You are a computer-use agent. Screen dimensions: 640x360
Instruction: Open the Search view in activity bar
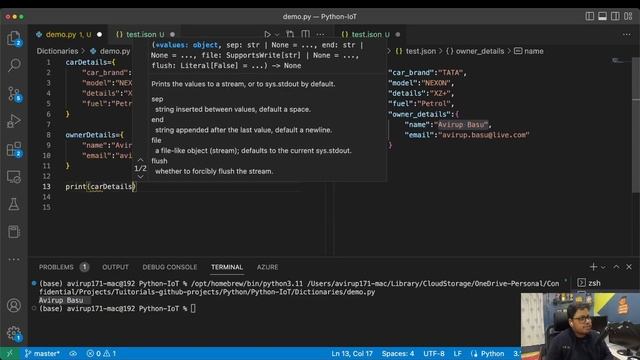click(x=14, y=65)
